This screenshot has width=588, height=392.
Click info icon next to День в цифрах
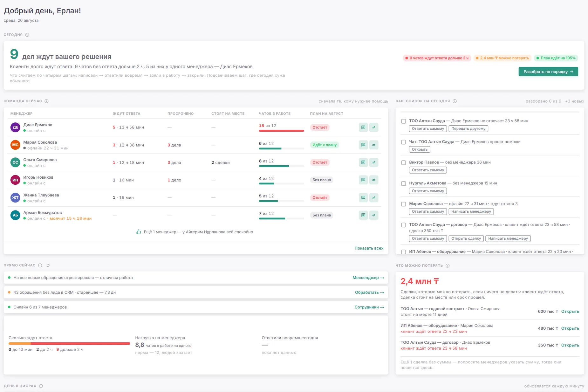point(41,386)
